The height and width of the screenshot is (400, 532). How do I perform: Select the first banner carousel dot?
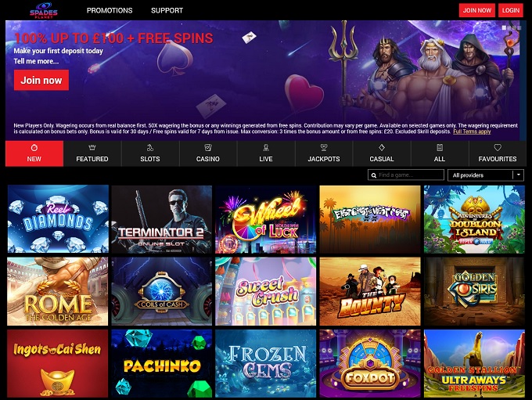[504, 28]
